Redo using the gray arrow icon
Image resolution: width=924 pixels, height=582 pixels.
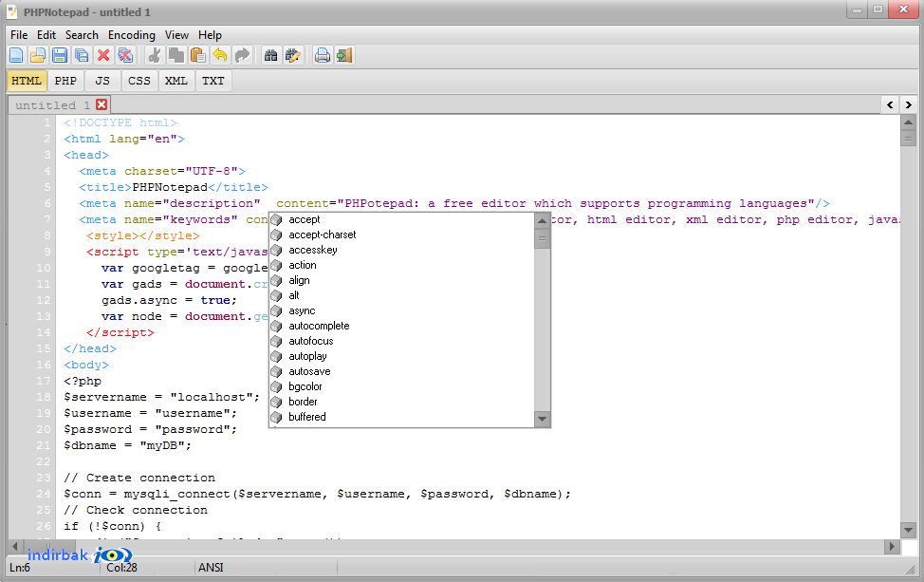click(242, 55)
